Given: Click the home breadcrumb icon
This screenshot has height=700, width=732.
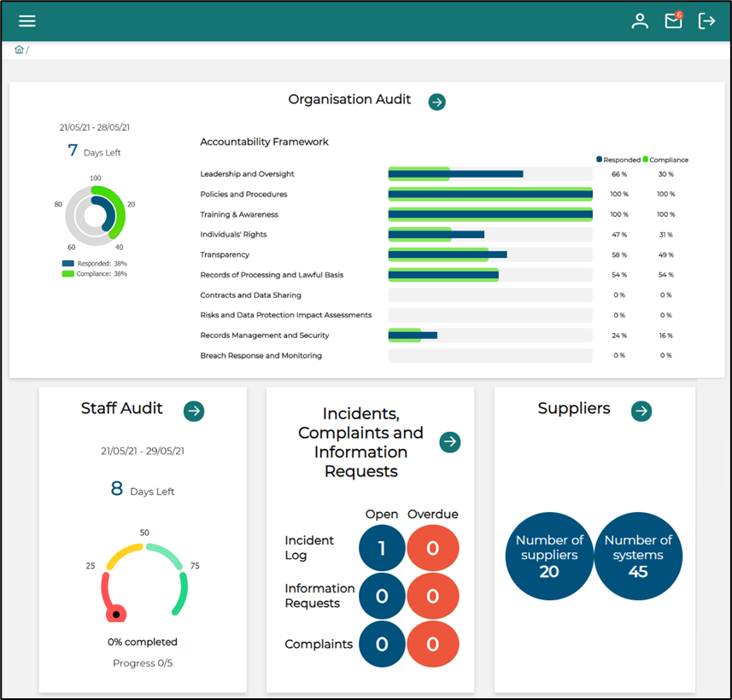Looking at the screenshot, I should (19, 50).
